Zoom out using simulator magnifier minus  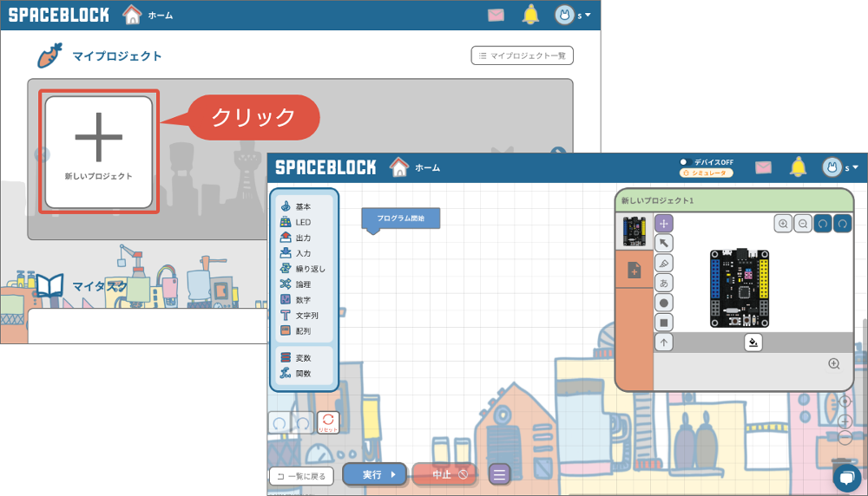[x=803, y=224]
